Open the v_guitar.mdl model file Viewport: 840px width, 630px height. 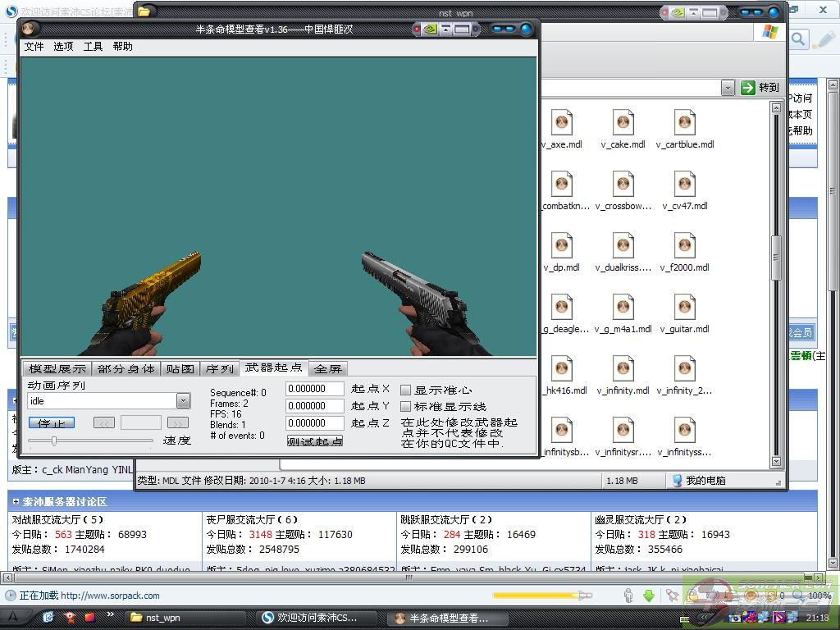pyautogui.click(x=684, y=308)
